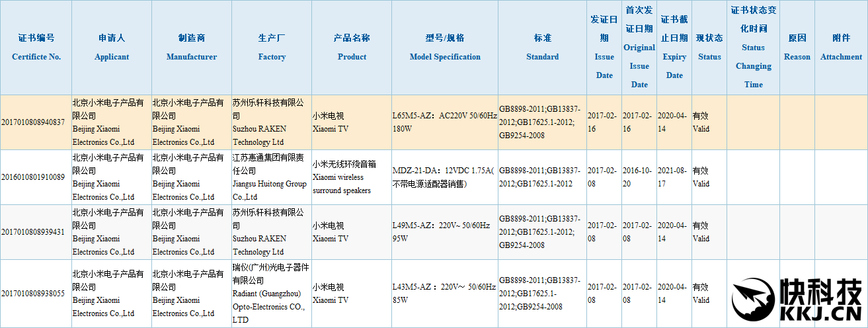The width and height of the screenshot is (868, 328).
Task: Click the 'L43M5-AZ: 220V~ 50/60Hz 85W' model cell
Action: click(444, 294)
